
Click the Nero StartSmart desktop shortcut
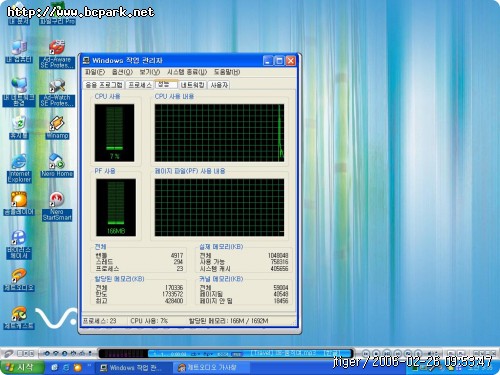click(x=57, y=206)
